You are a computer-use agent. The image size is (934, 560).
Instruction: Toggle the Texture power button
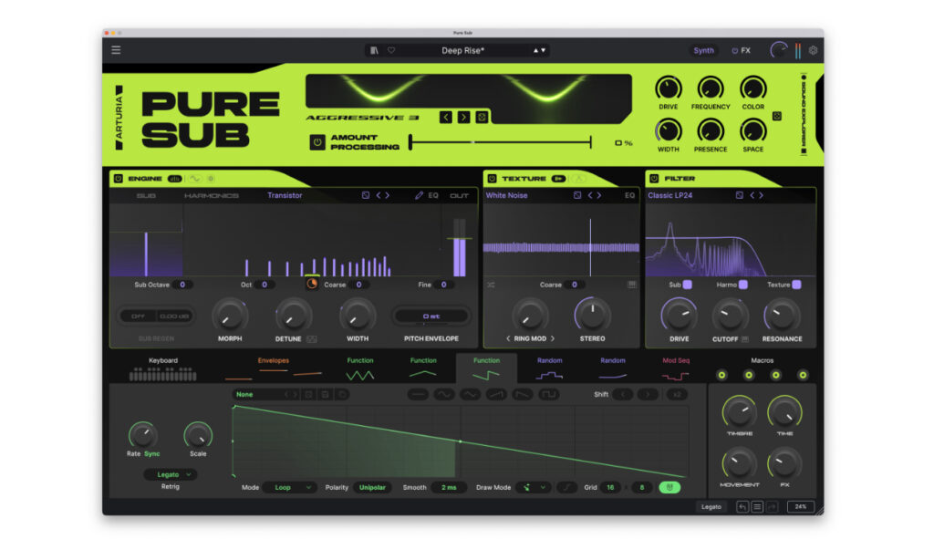[492, 178]
